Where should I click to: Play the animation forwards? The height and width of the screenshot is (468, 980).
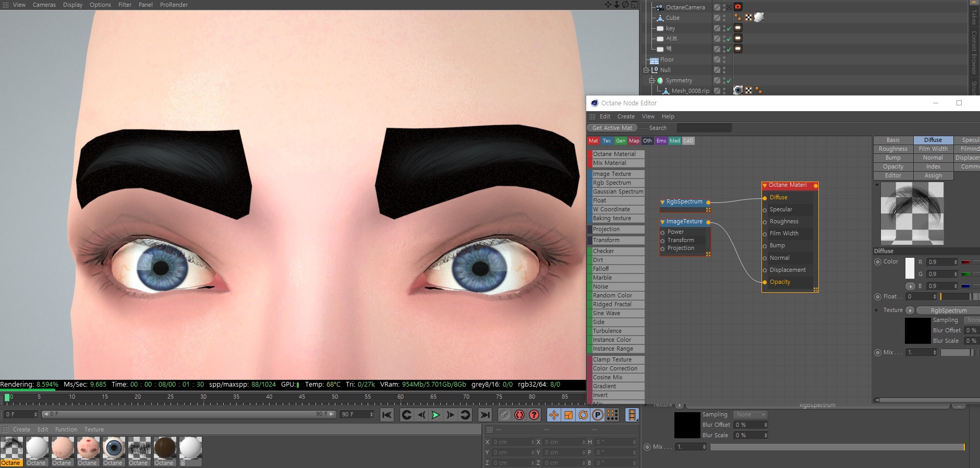point(435,415)
